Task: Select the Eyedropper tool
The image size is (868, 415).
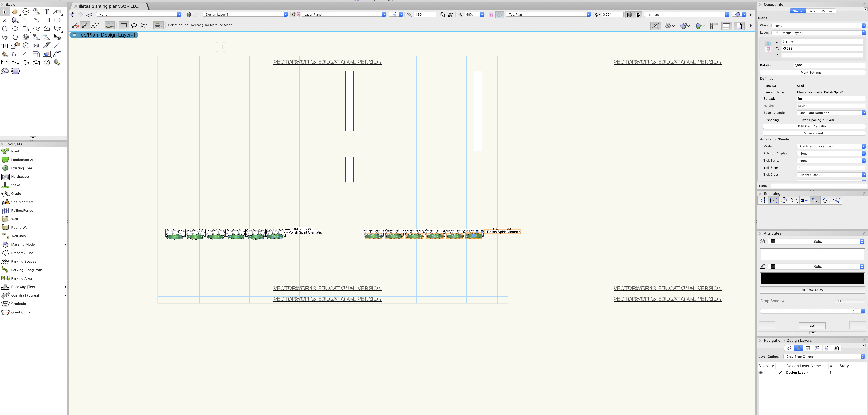Action: click(36, 37)
